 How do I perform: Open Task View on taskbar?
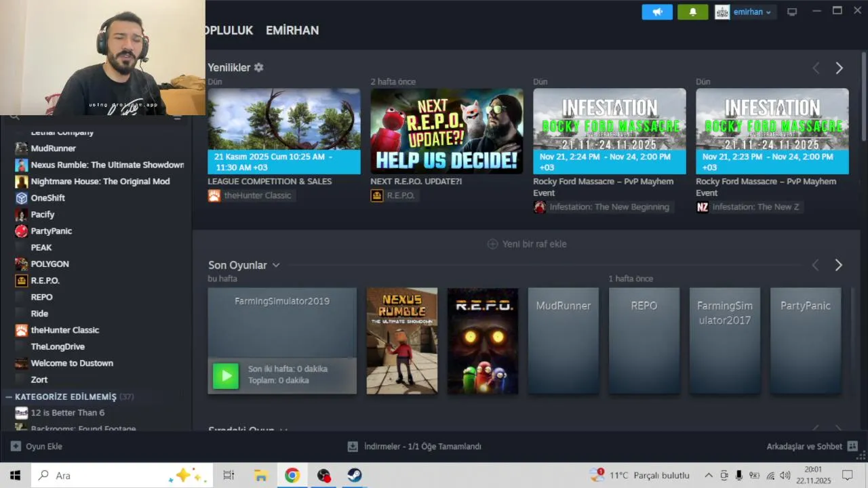coord(229,475)
